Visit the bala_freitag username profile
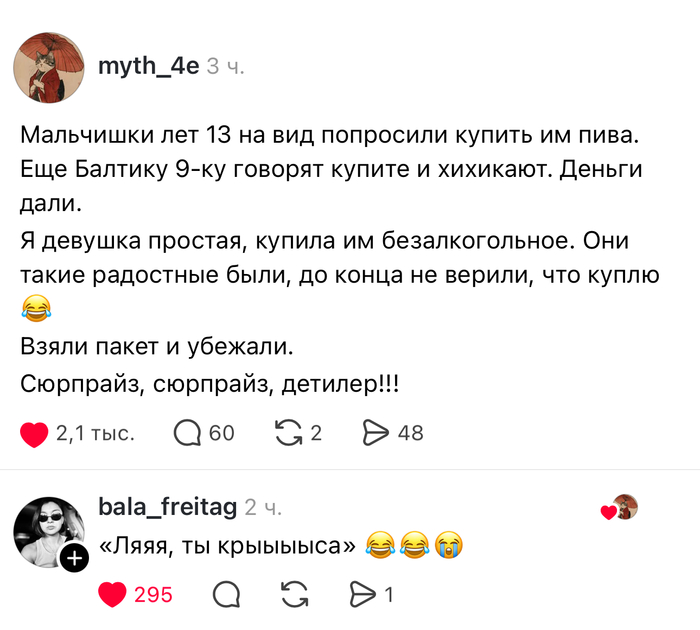700x630 pixels. [x=168, y=507]
